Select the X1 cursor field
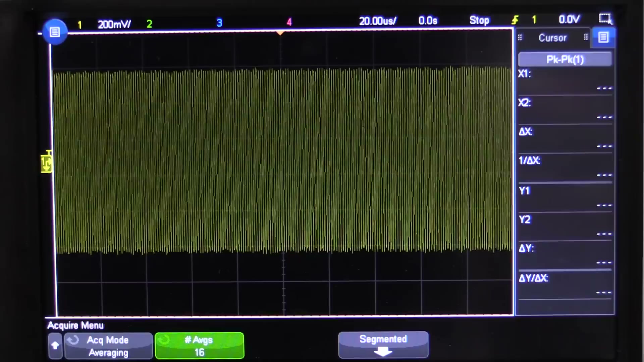 click(565, 81)
